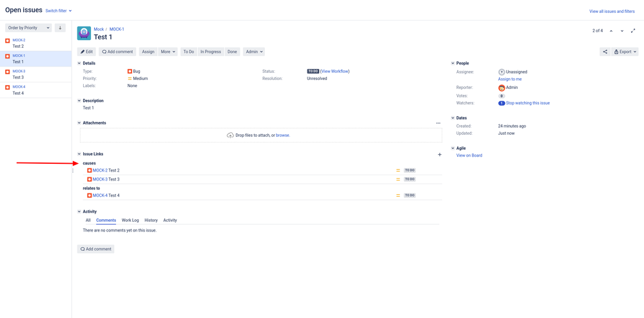The width and height of the screenshot is (644, 318).
Task: Select MOCK-3 Test 3 in issue list
Action: click(x=35, y=74)
